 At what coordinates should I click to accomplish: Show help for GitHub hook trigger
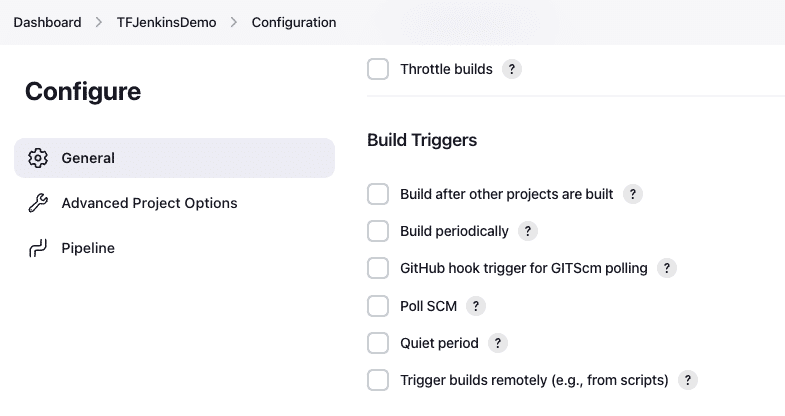(x=667, y=268)
